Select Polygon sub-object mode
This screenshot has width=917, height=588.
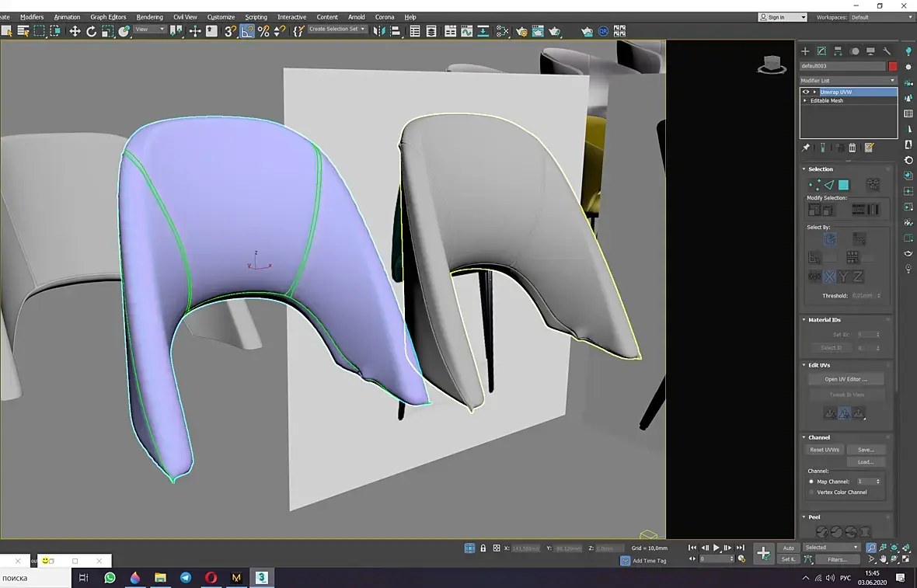(843, 185)
